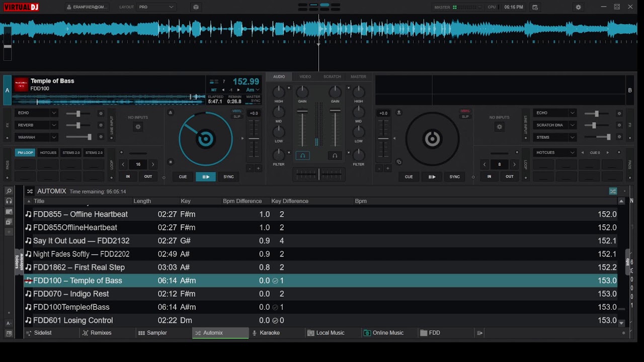Viewport: 644px width, 362px height.
Task: Click the automix shuffle icon at list top right
Action: (613, 192)
